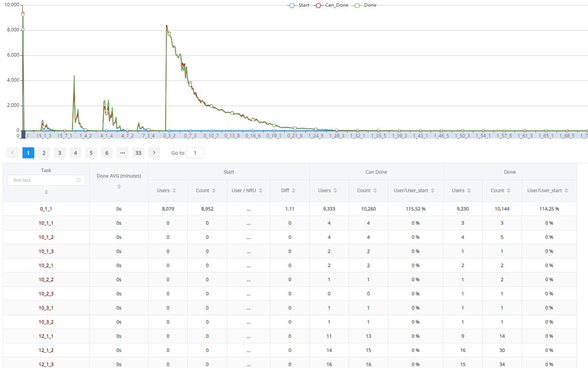The width and height of the screenshot is (588, 368).
Task: Expand more pages via ellipsis button
Action: pyautogui.click(x=123, y=153)
